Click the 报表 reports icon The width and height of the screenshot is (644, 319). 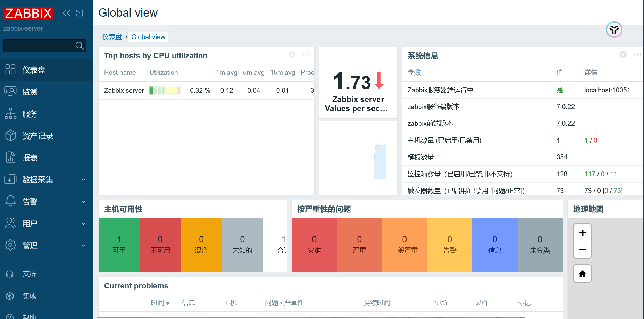click(x=10, y=158)
